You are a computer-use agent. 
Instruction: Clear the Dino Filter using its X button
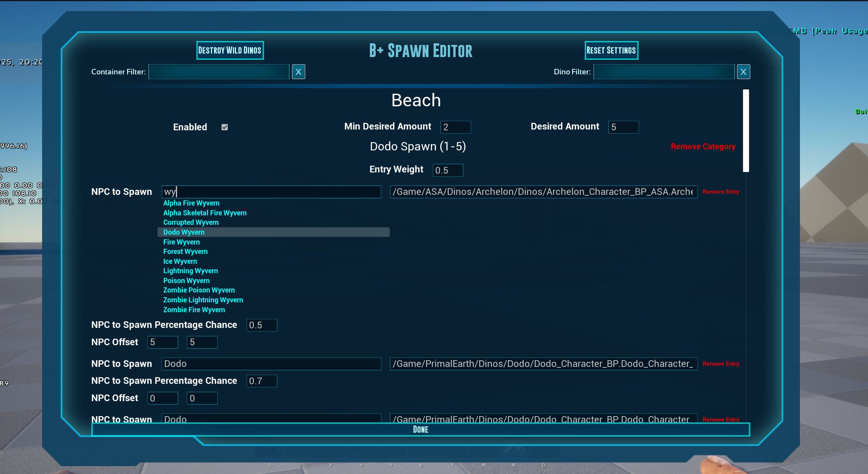743,72
